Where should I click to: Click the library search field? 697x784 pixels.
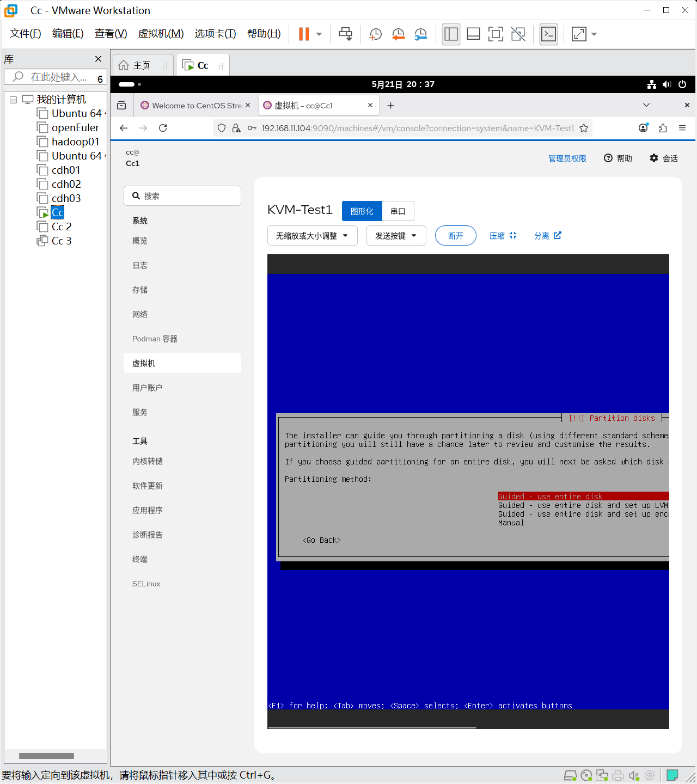54,77
